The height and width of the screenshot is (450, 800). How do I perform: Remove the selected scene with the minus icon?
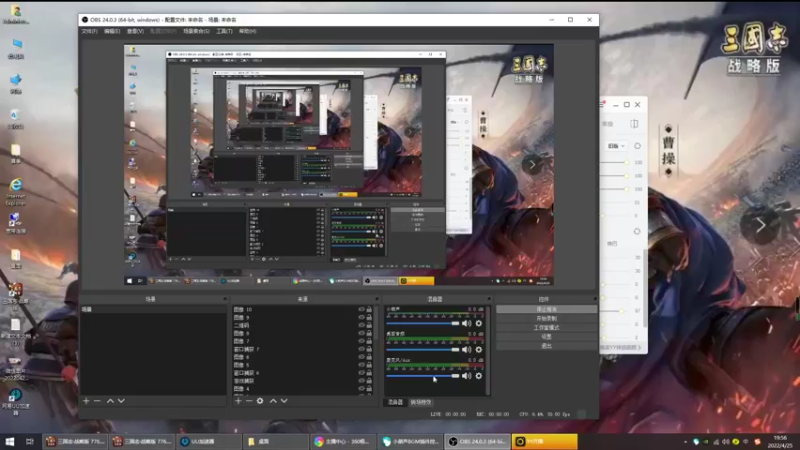97,401
